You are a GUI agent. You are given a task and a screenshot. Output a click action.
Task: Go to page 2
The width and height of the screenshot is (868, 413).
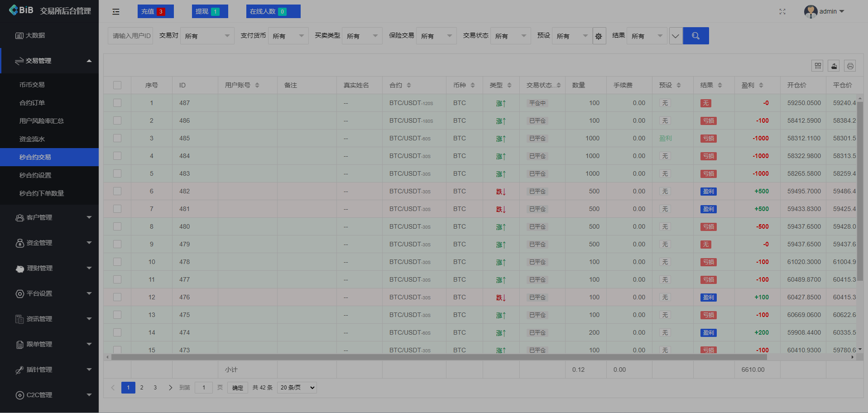[x=142, y=388]
